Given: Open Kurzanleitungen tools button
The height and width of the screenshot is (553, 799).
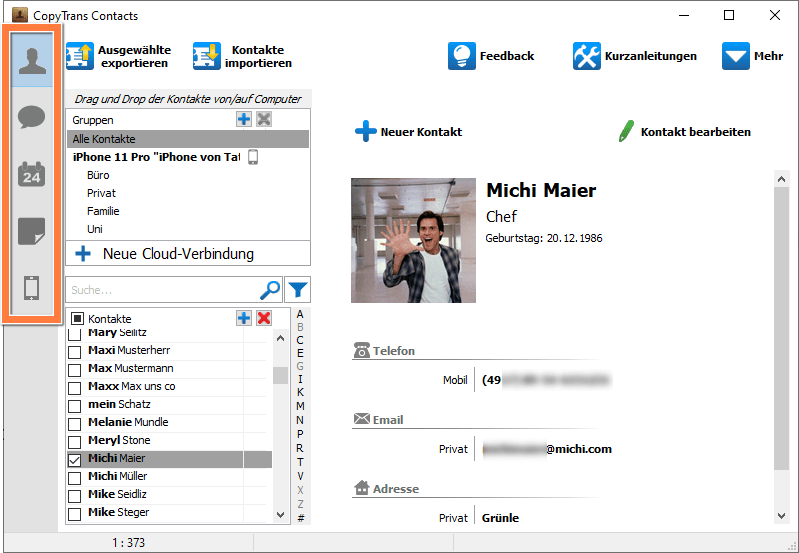Looking at the screenshot, I should (587, 56).
